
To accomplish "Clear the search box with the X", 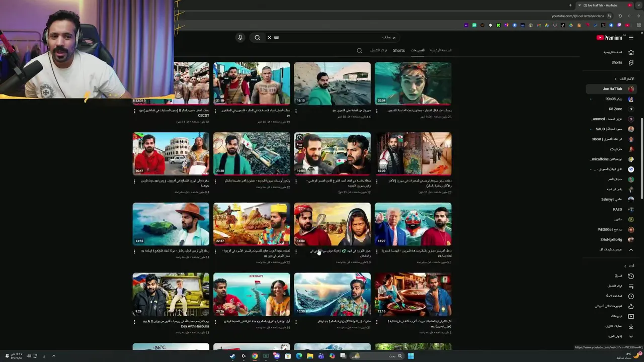I will (269, 37).
